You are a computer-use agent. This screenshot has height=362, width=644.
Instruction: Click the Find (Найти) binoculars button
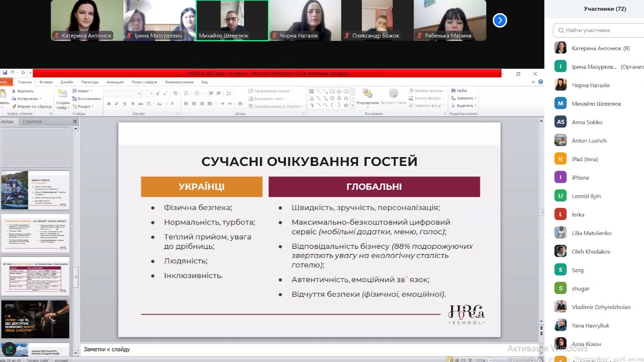tap(459, 91)
